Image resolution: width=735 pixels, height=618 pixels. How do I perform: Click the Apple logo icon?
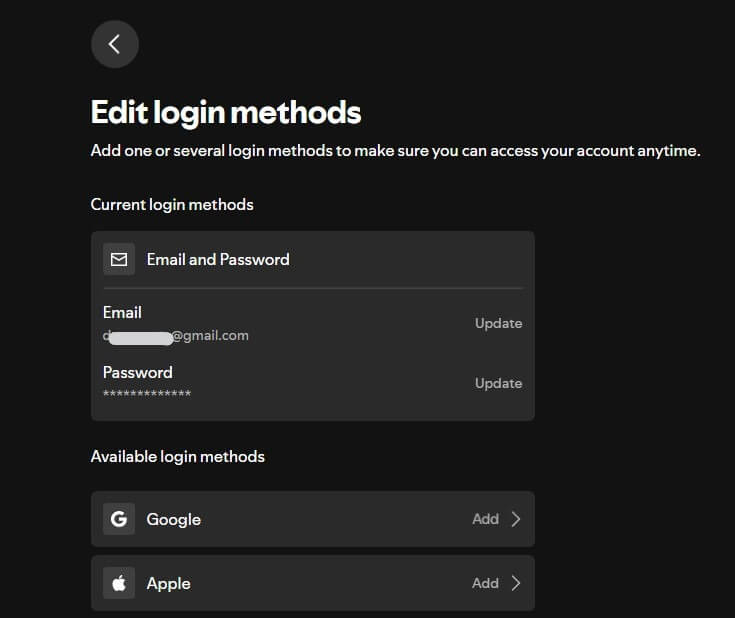(x=119, y=583)
